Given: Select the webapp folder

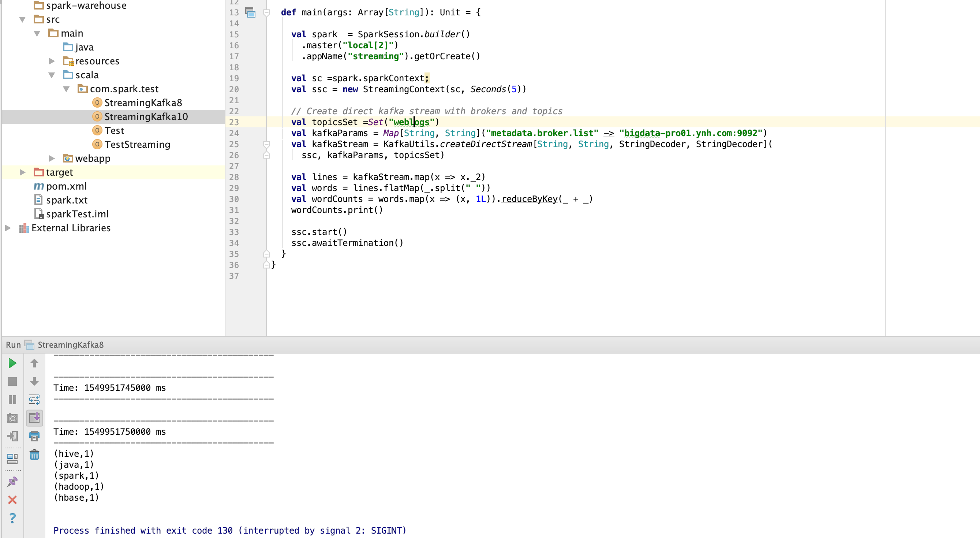Looking at the screenshot, I should (87, 158).
